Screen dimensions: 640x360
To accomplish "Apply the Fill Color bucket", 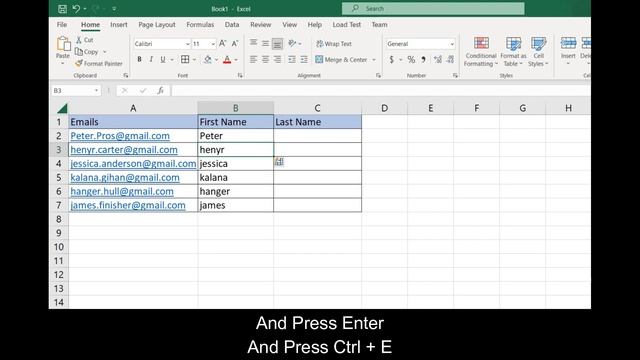I will (208, 60).
